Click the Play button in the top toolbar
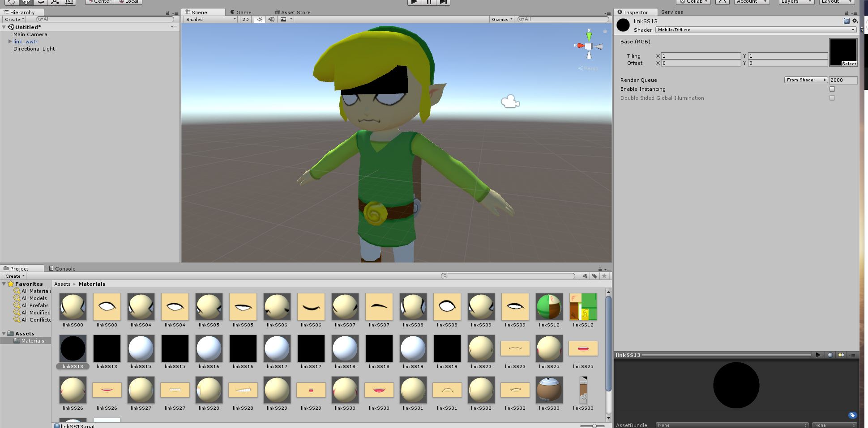 coord(415,2)
